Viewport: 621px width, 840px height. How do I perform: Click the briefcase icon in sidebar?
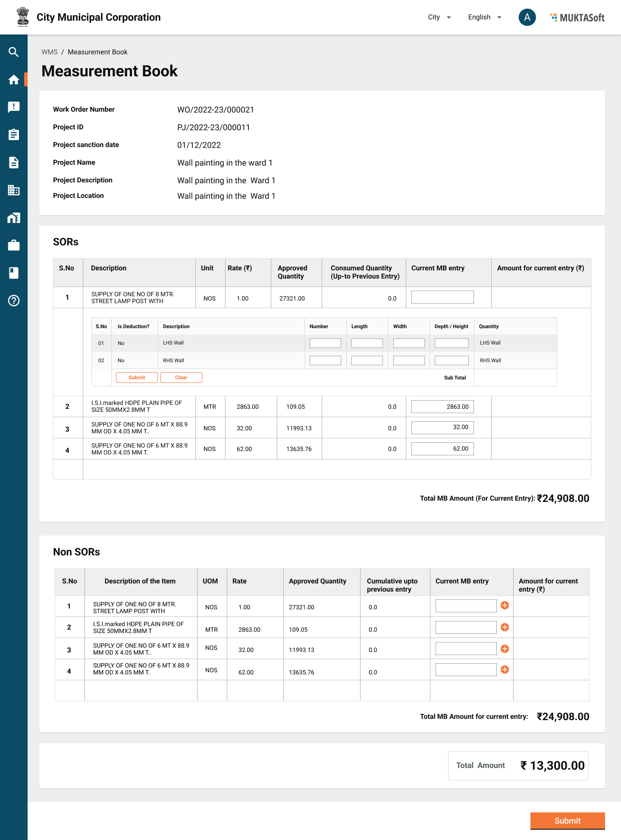point(14,245)
